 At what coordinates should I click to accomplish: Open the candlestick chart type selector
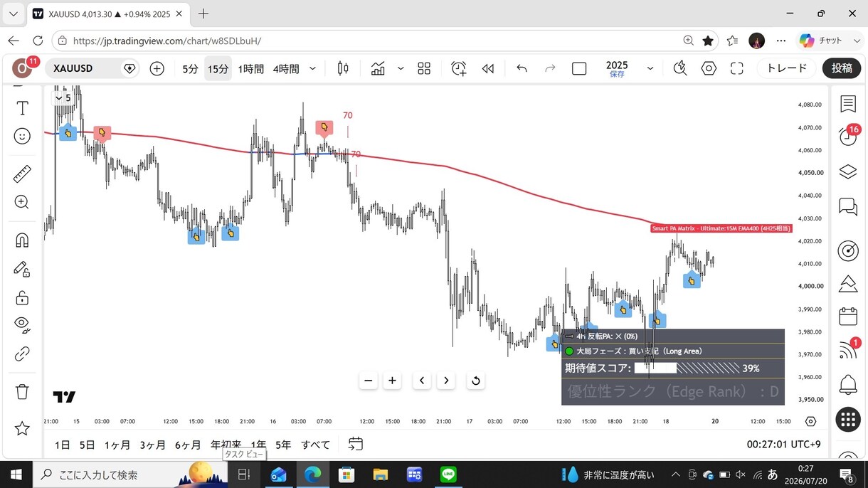point(343,68)
